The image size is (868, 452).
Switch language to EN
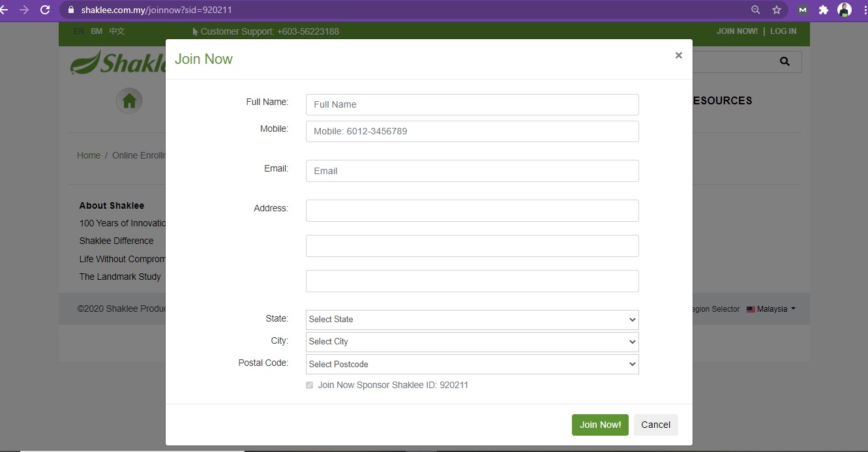point(79,31)
